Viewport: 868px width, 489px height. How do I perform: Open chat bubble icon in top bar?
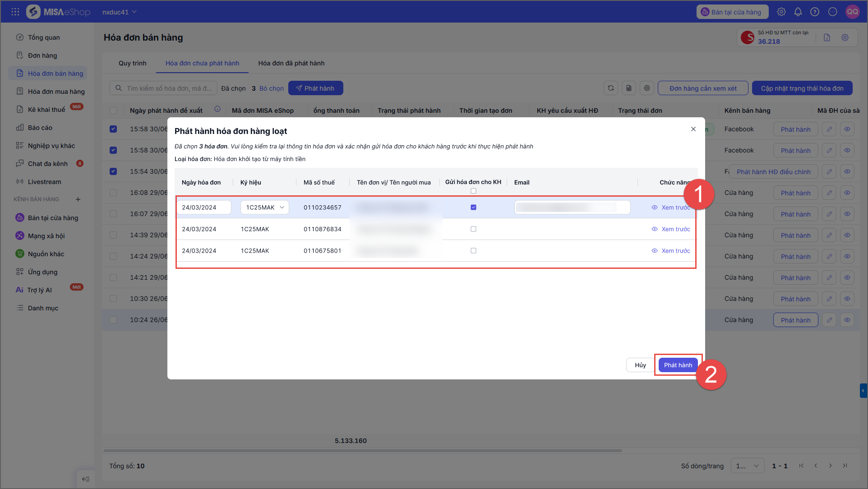coord(833,12)
